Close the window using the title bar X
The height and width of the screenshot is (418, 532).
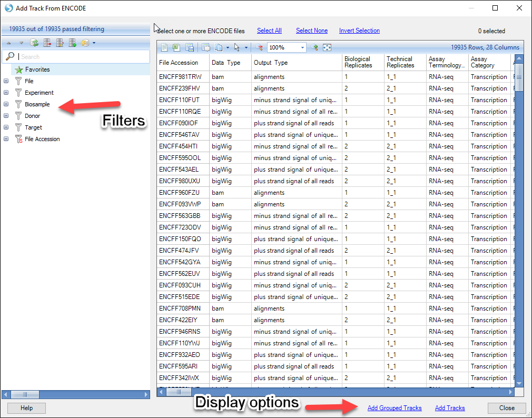click(519, 8)
